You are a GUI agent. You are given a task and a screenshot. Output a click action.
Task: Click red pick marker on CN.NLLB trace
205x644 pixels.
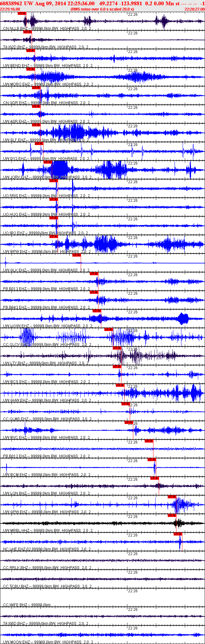pos(22,13)
